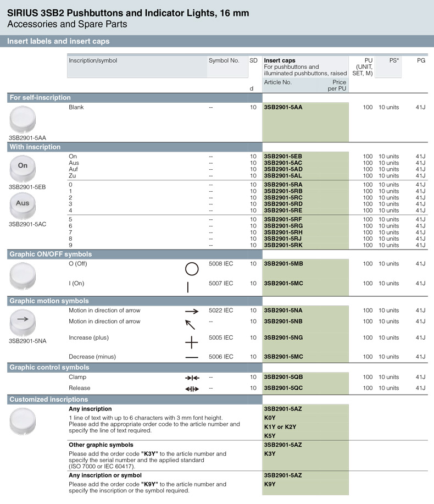Open article number 3SB2901-5RK
Screen dimensions: 434x504
point(283,245)
